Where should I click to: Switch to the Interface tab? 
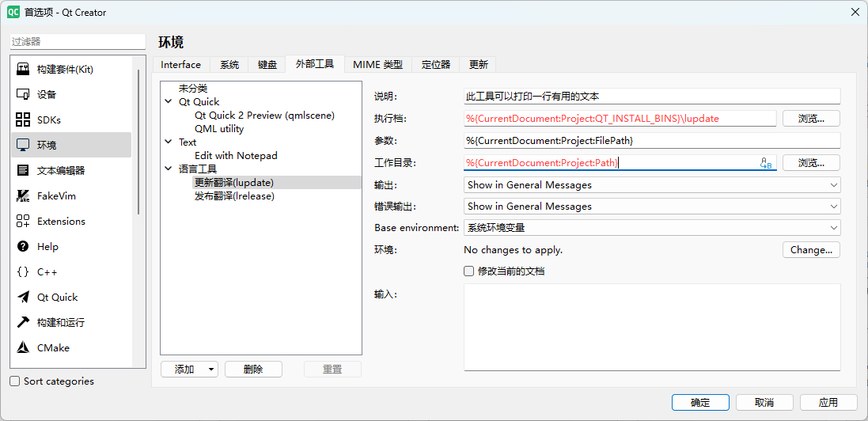click(180, 65)
